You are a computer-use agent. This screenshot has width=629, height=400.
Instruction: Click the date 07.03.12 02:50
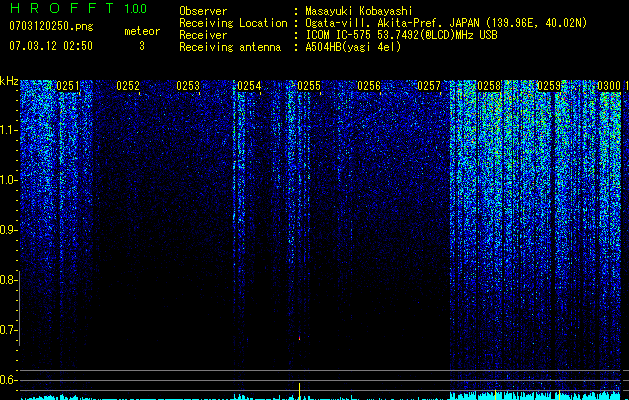pos(51,46)
